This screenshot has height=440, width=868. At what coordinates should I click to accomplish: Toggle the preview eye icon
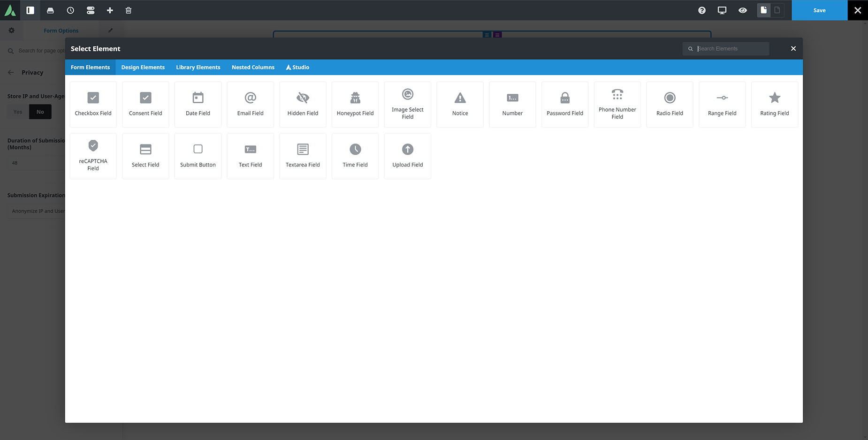point(743,10)
